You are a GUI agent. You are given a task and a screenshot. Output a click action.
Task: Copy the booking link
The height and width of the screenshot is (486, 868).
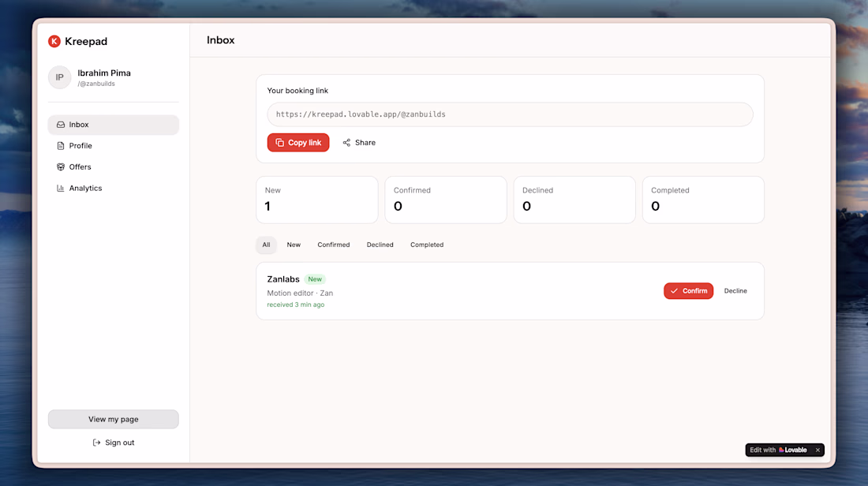(x=298, y=142)
